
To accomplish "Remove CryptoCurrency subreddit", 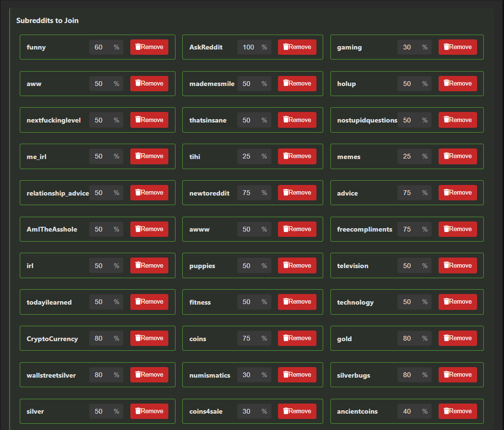I will (149, 338).
